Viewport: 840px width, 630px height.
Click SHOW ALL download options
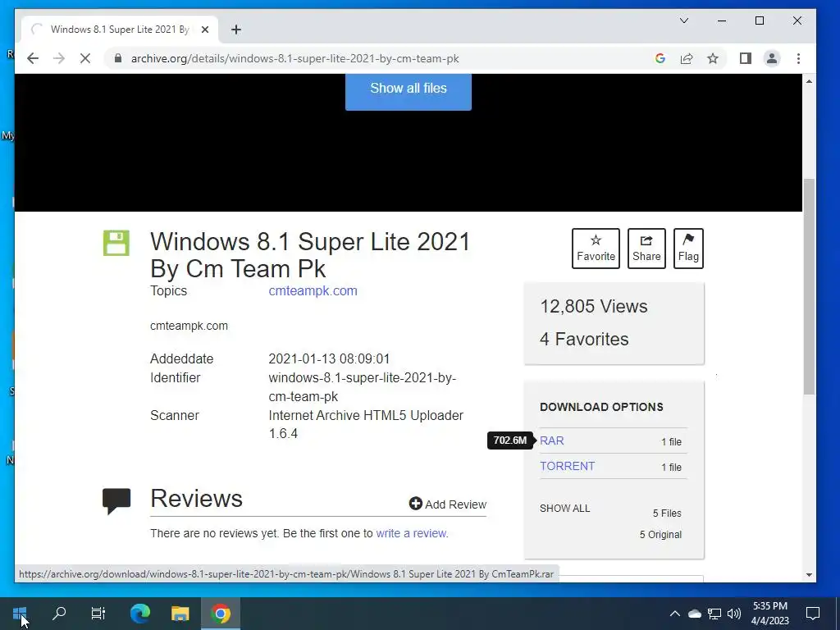tap(564, 509)
